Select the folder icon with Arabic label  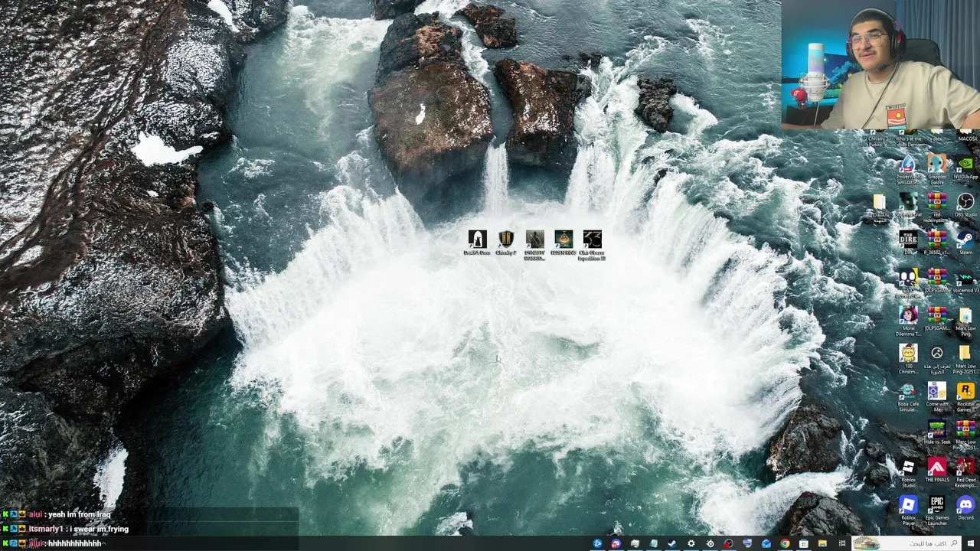879,208
